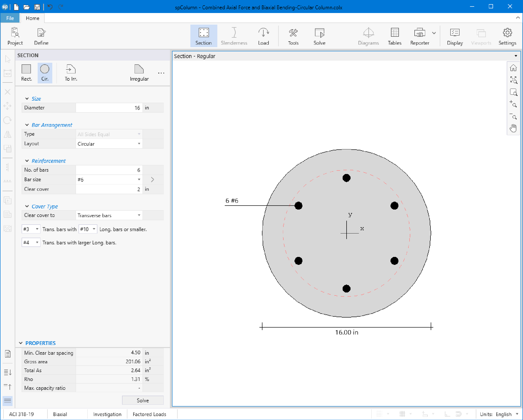Undo the last action
Viewport: 523px width, 420px height.
(x=50, y=7)
